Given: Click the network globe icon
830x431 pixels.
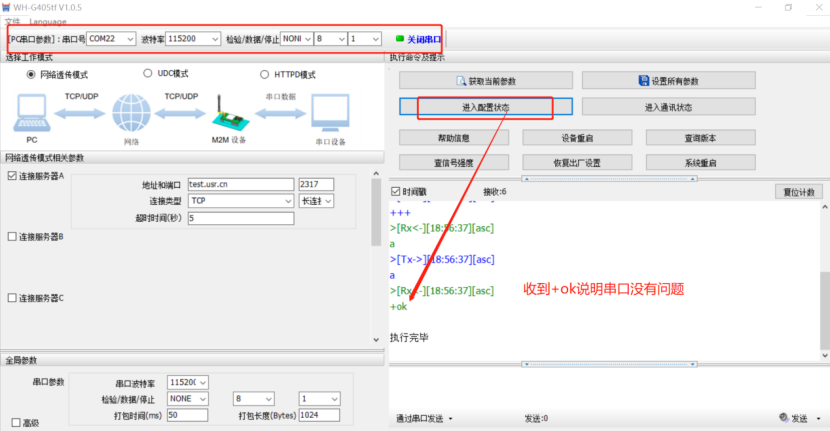Looking at the screenshot, I should coord(130,113).
